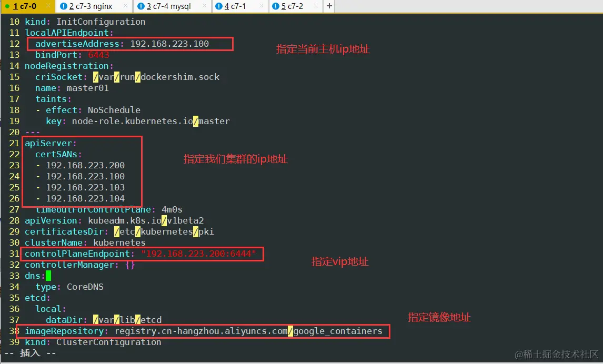Close the c7-1 tab
603x364 pixels.
tap(261, 6)
